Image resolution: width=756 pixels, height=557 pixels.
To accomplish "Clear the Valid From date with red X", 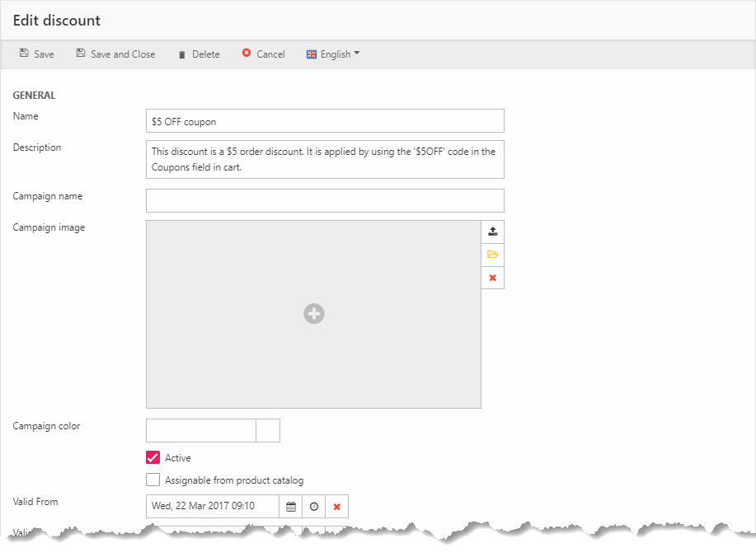I will [x=337, y=507].
